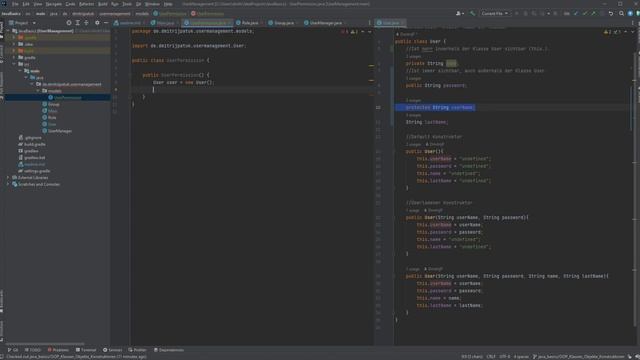This screenshot has height=360, width=640.
Task: Select build.gradle file in tree
Action: tap(32, 144)
